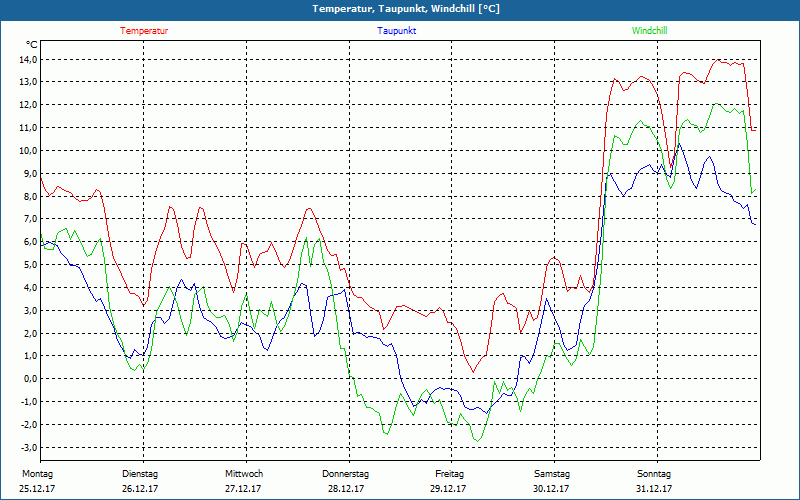The image size is (800, 500).
Task: Click the Mittwoch day label
Action: coord(244,474)
